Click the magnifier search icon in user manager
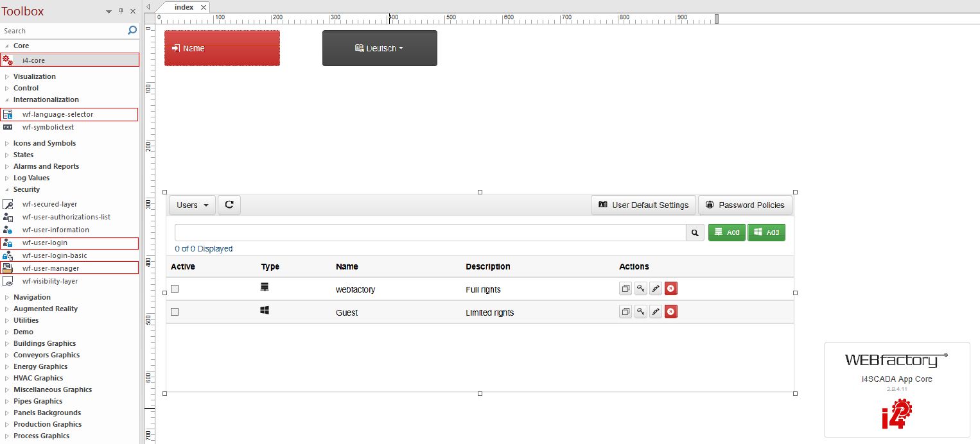Screen dimensions: 980x444 click(x=694, y=232)
